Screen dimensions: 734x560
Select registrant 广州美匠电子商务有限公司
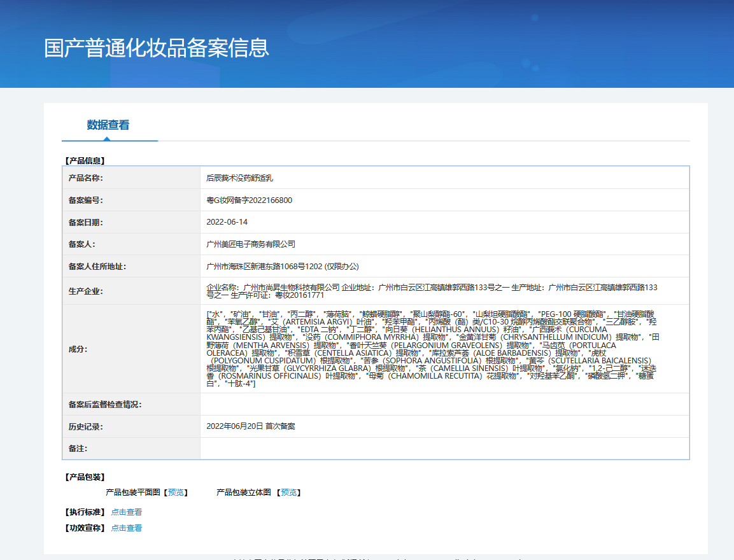click(x=251, y=244)
